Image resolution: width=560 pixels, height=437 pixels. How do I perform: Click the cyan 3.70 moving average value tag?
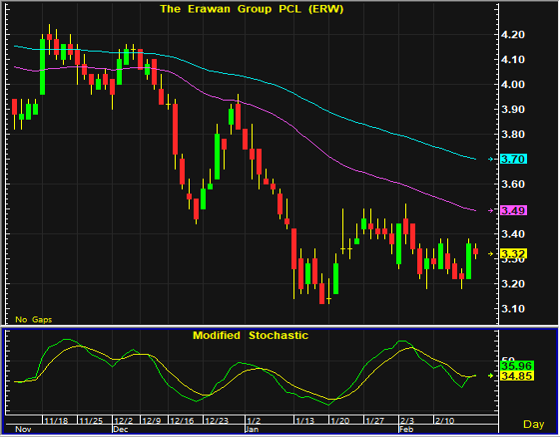[x=513, y=159]
